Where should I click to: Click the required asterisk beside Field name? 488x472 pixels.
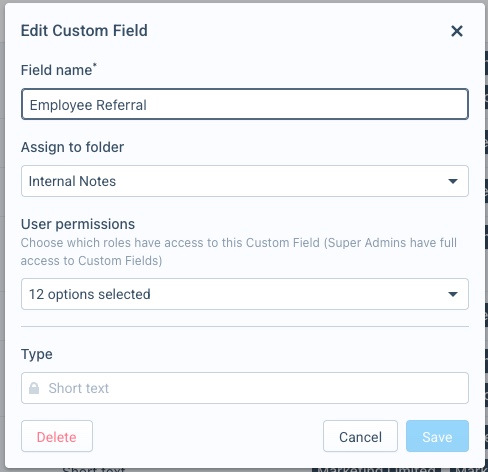tap(95, 65)
